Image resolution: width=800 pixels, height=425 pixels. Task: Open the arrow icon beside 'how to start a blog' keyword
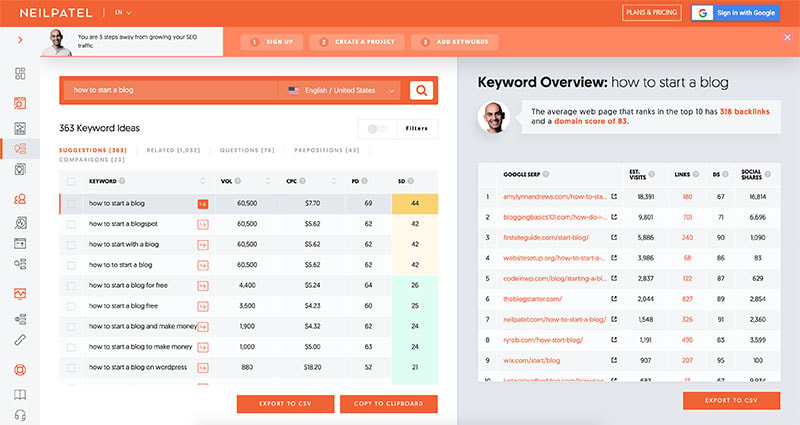click(x=203, y=204)
